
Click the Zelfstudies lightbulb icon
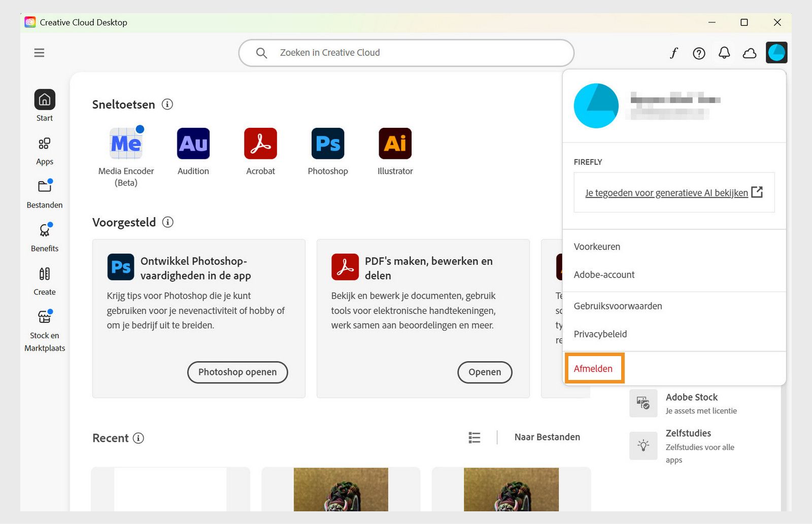(x=643, y=446)
